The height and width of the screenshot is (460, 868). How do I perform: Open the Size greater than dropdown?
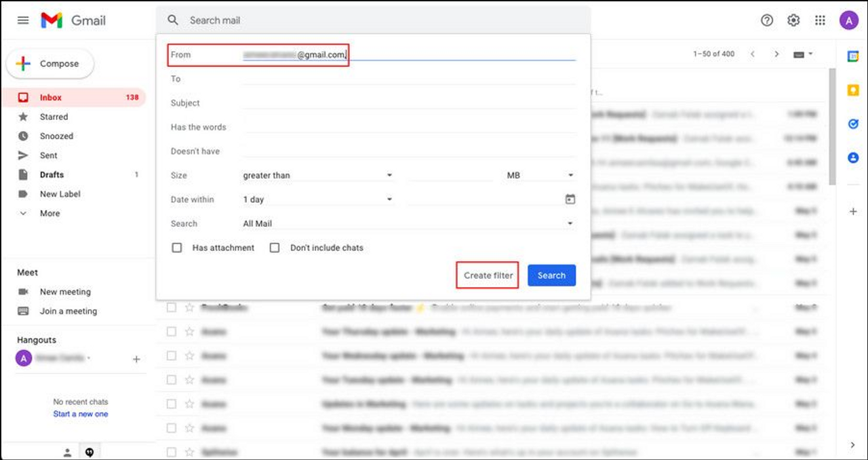click(x=317, y=175)
